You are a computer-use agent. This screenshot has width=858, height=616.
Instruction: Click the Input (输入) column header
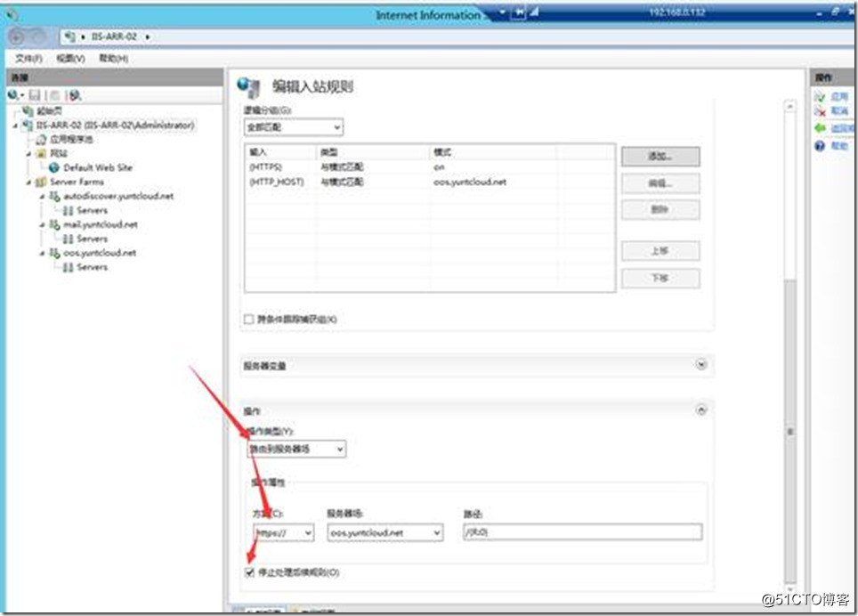[280, 152]
